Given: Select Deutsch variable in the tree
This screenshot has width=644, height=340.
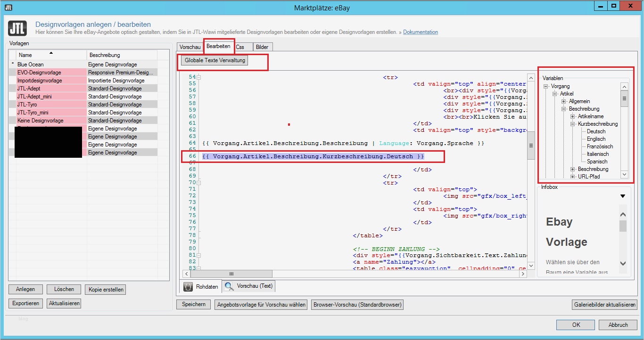Looking at the screenshot, I should click(596, 131).
